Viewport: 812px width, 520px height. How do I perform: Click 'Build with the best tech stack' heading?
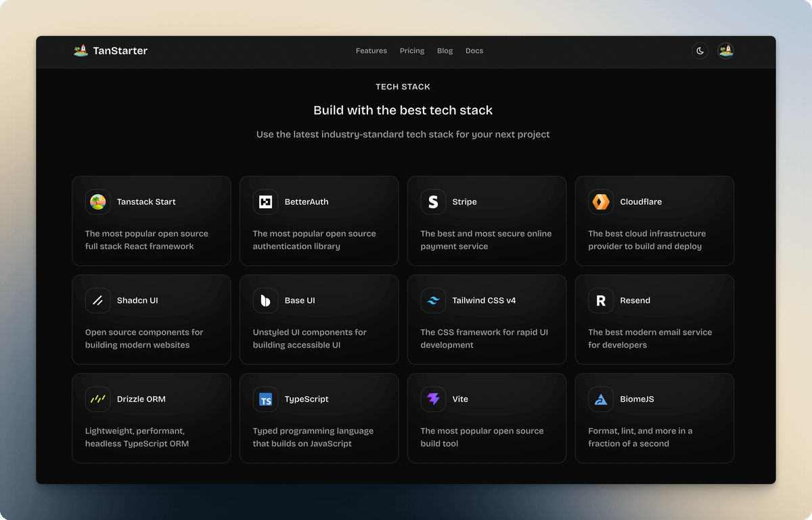tap(403, 110)
